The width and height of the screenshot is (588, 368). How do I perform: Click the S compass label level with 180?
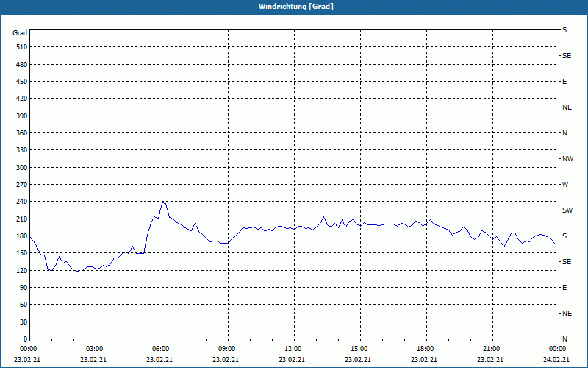pyautogui.click(x=564, y=236)
